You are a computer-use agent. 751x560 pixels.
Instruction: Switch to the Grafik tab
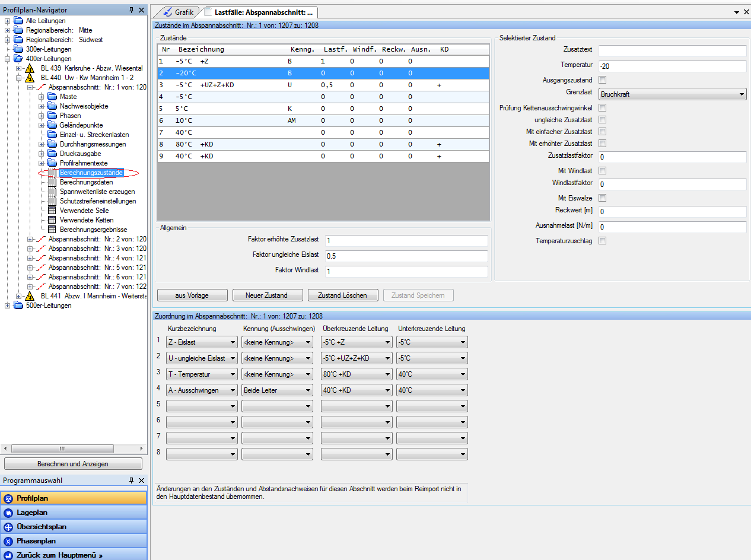[177, 12]
